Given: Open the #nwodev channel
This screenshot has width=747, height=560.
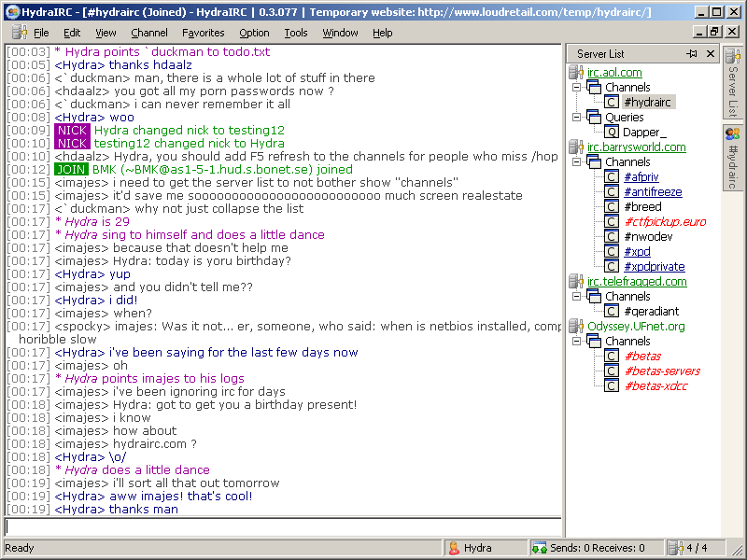Looking at the screenshot, I should [648, 237].
